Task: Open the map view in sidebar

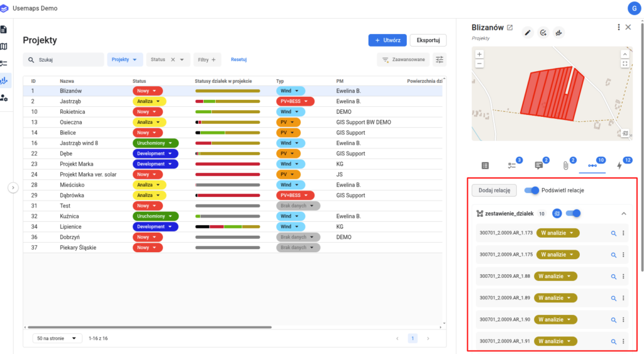Action: [4, 47]
